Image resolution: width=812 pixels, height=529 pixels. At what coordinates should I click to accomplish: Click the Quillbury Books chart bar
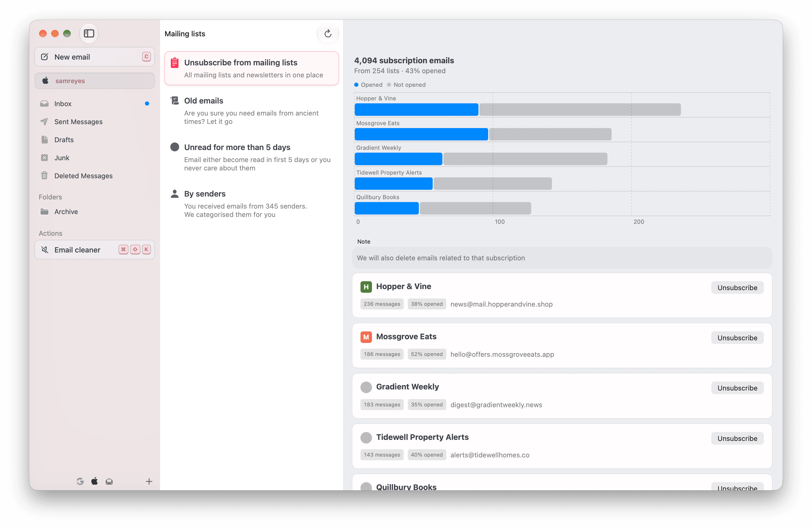(443, 208)
